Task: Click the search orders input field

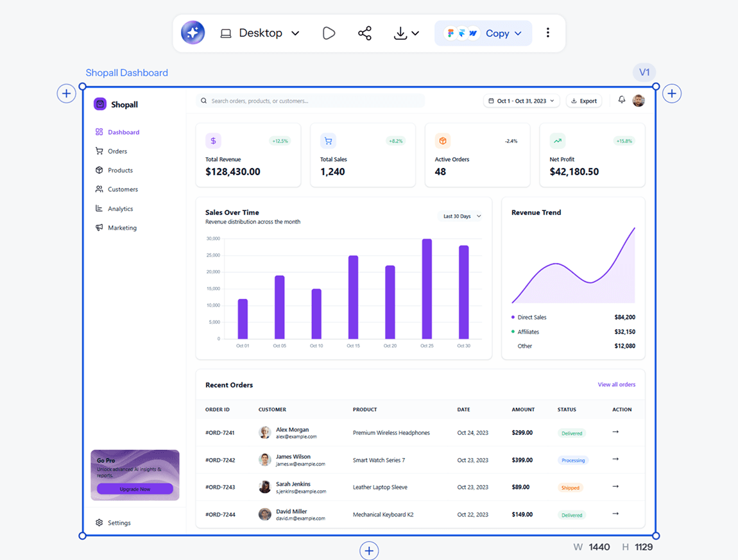Action: [x=311, y=101]
